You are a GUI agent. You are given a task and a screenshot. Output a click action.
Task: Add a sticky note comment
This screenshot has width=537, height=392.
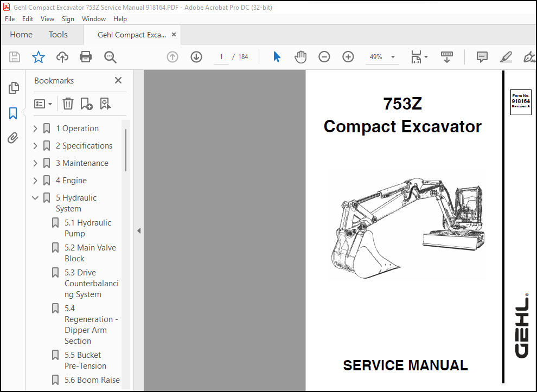tap(482, 57)
